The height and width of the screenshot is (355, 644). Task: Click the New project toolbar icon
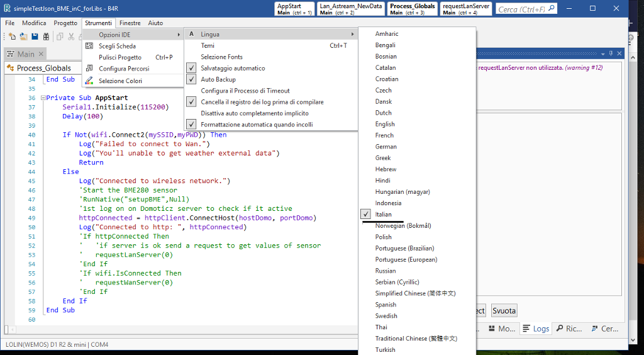coord(12,37)
